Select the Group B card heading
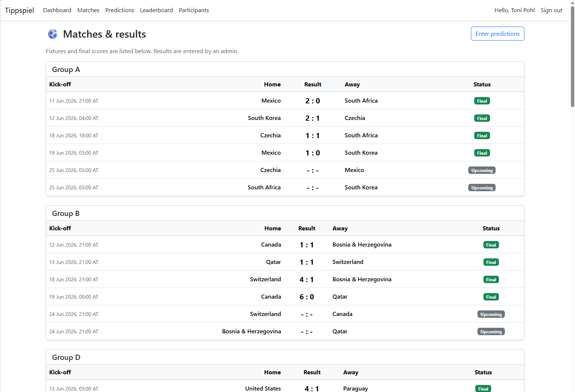575x392 pixels. point(66,213)
